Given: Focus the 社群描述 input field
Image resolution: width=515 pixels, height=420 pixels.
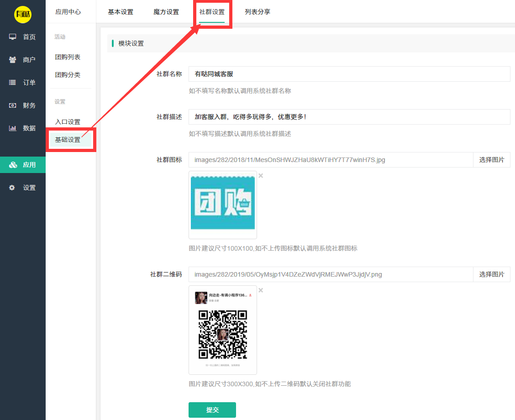Looking at the screenshot, I should (x=349, y=117).
